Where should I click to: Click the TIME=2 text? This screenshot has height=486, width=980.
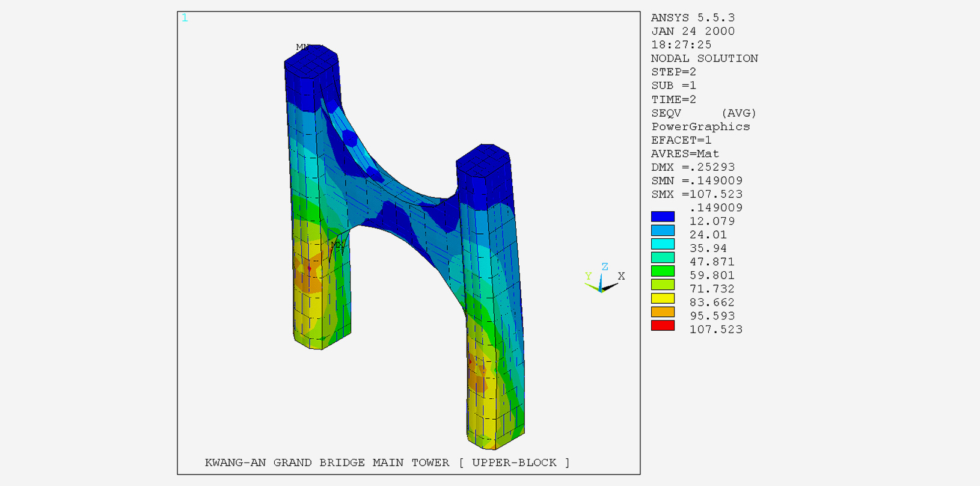pyautogui.click(x=673, y=99)
